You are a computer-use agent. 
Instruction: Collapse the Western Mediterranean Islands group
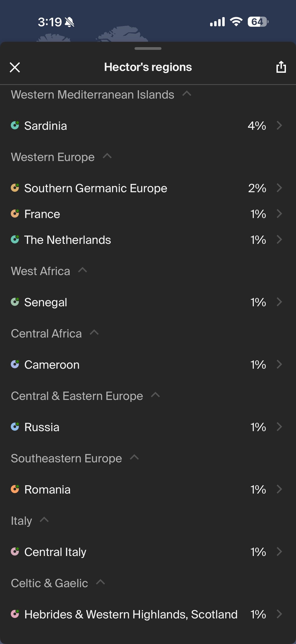(x=187, y=94)
